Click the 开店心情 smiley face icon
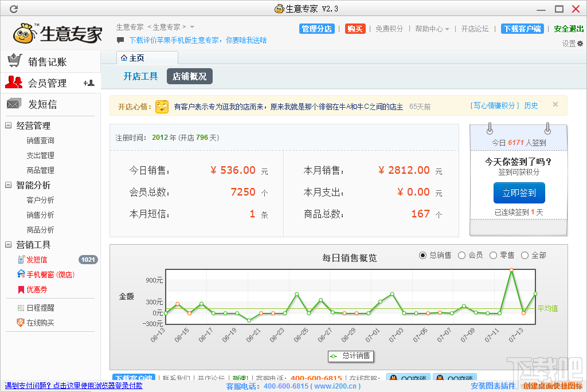Image resolution: width=587 pixels, height=392 pixels. coord(162,107)
